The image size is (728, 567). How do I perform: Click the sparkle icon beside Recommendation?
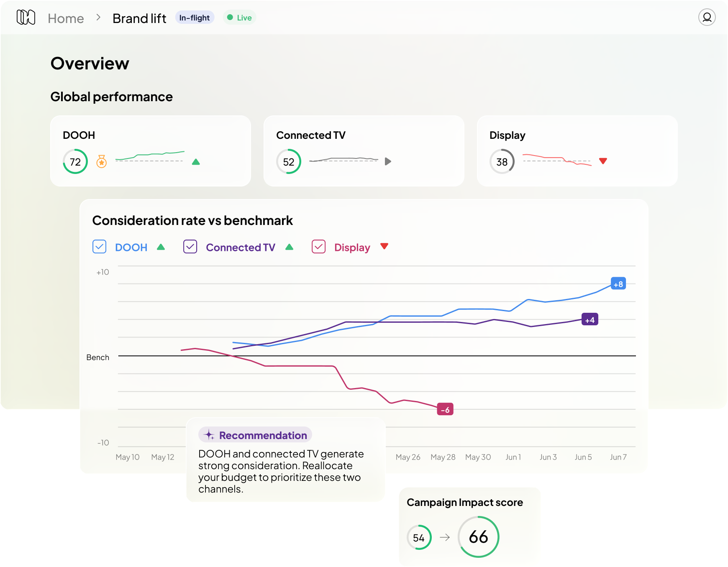click(x=209, y=435)
